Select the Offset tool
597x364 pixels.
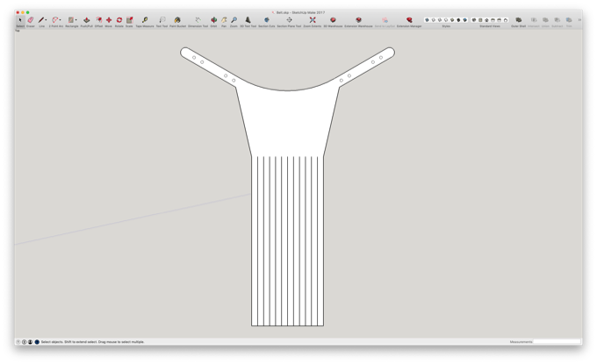(98, 20)
